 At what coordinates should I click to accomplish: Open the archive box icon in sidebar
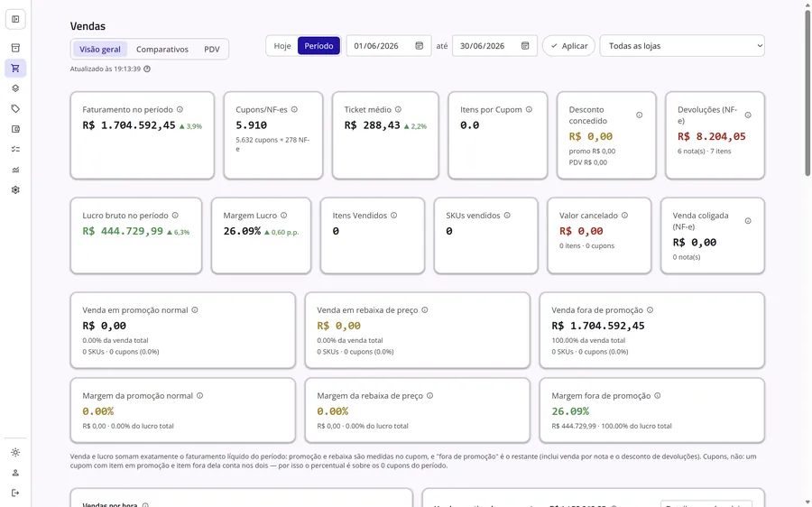tap(15, 48)
